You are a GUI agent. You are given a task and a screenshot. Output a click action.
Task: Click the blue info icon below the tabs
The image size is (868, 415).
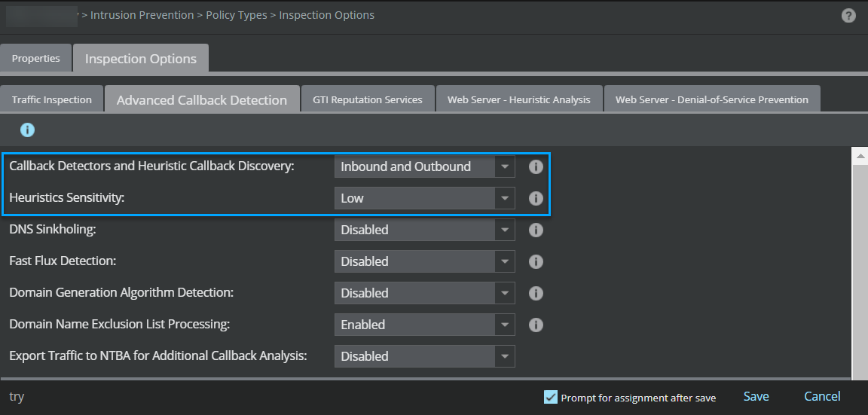pyautogui.click(x=27, y=130)
